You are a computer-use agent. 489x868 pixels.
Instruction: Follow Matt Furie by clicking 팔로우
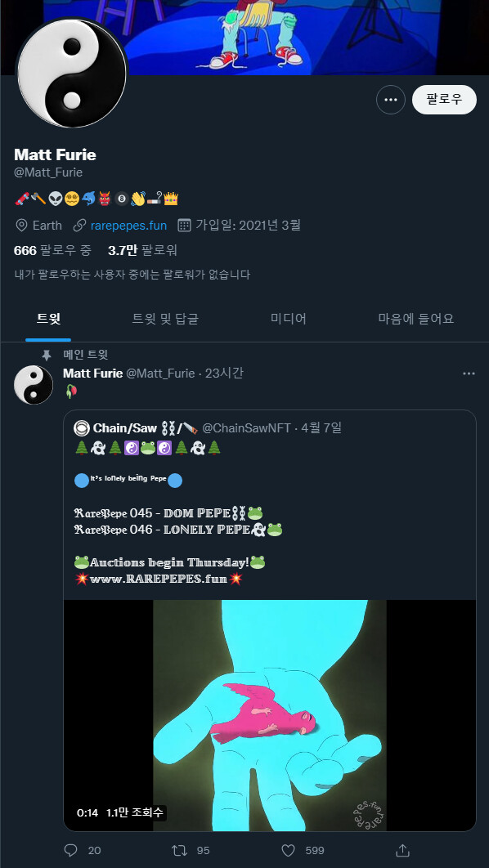(444, 99)
